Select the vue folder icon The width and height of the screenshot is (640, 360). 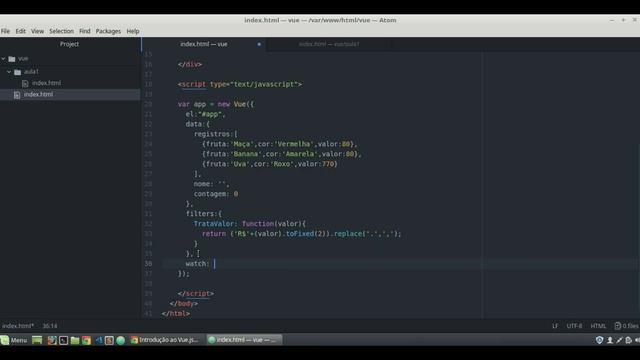pos(12,59)
